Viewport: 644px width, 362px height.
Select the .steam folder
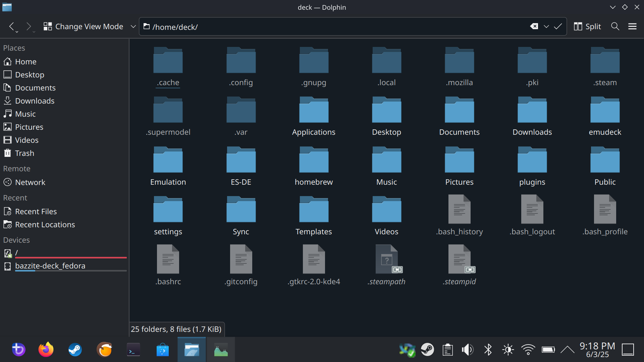coord(605,67)
